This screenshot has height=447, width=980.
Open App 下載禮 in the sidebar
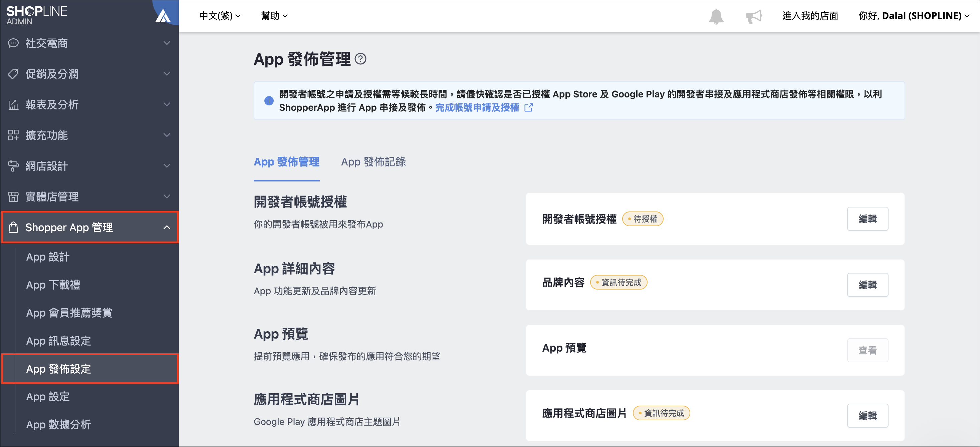click(x=53, y=285)
